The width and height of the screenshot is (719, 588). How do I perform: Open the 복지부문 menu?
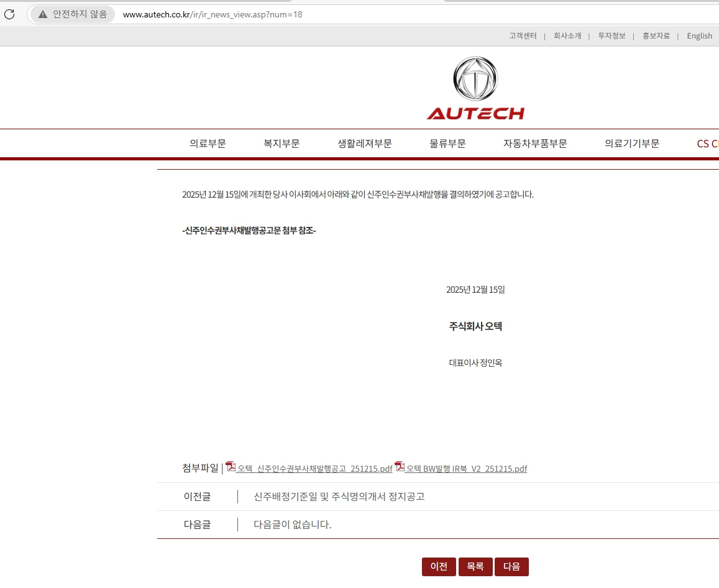coord(282,144)
